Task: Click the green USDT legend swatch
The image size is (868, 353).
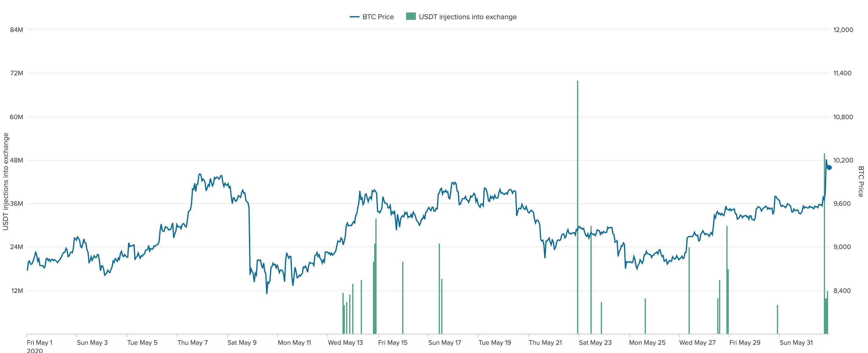Action: pos(411,16)
